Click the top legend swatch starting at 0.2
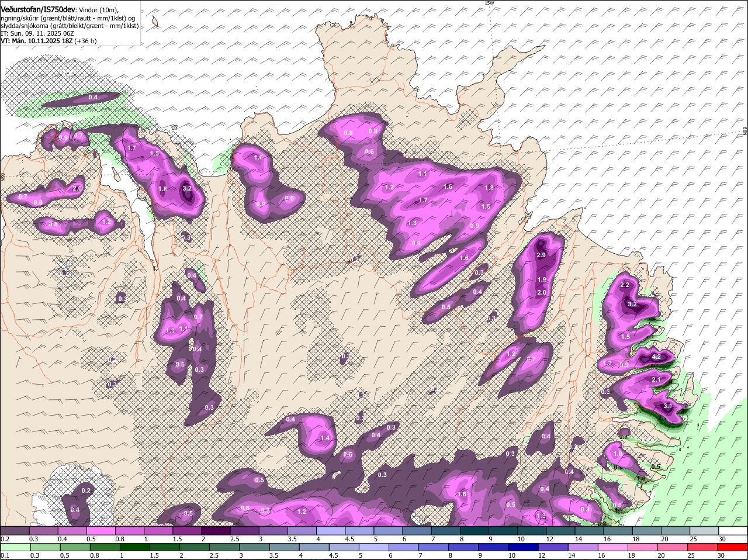Viewport: 748px width, 560px height. click(15, 531)
